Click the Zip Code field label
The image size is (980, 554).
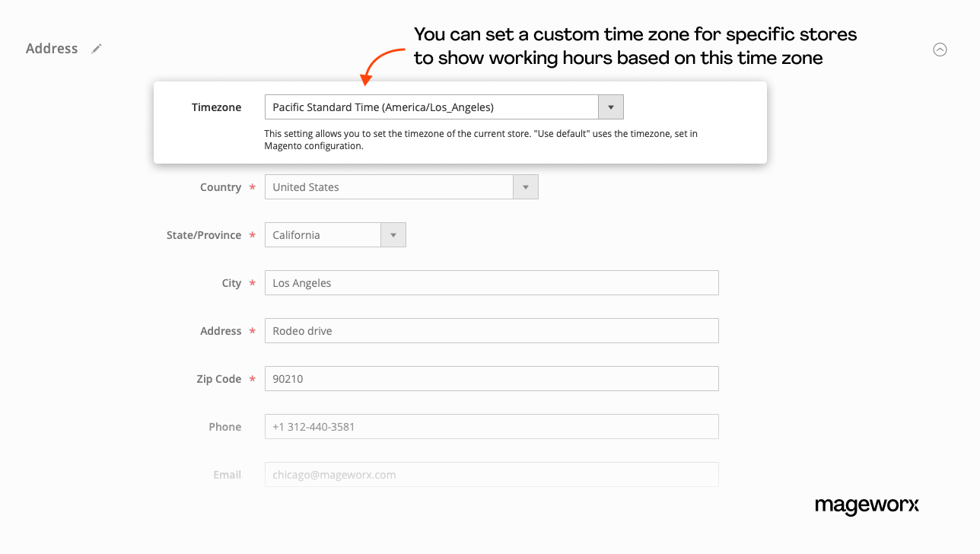point(218,379)
